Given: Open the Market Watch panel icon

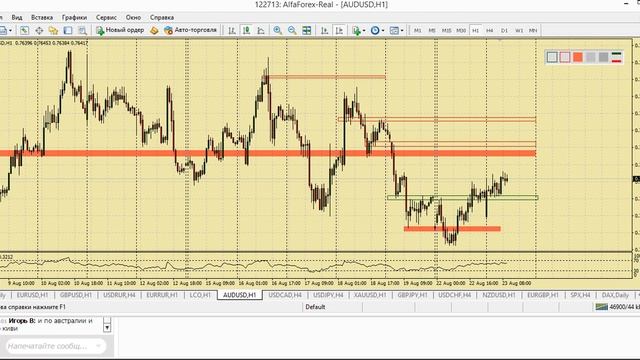Looking at the screenshot, I should pyautogui.click(x=24, y=30).
